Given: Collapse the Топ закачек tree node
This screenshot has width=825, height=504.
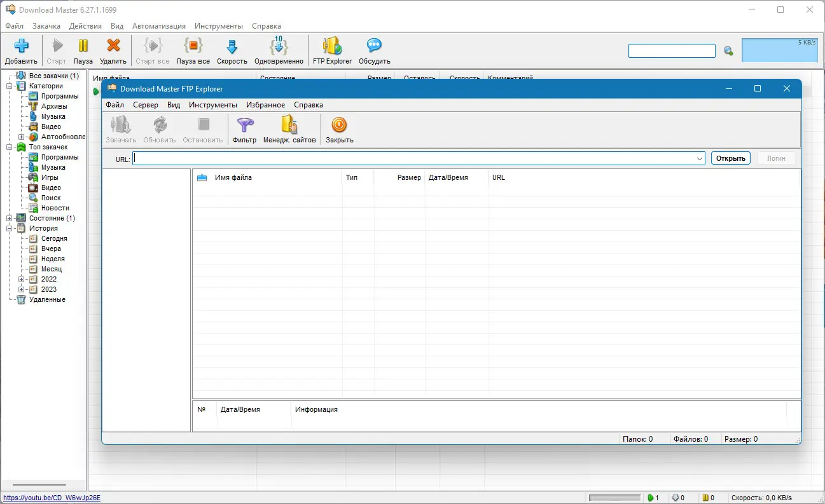Looking at the screenshot, I should [10, 147].
